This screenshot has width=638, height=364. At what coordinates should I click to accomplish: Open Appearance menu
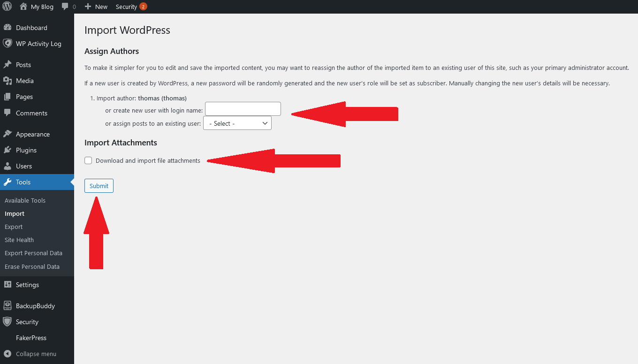click(33, 134)
